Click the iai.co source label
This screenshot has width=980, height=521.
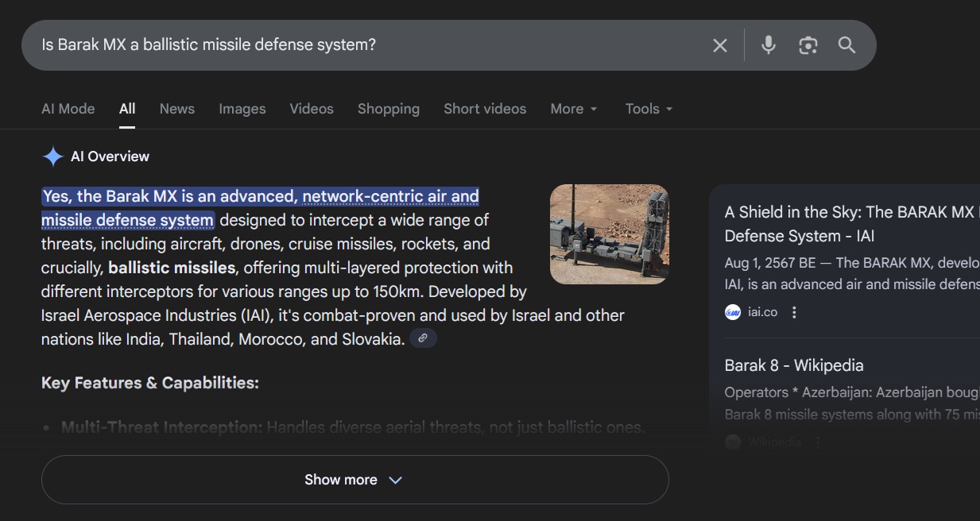[x=763, y=312]
